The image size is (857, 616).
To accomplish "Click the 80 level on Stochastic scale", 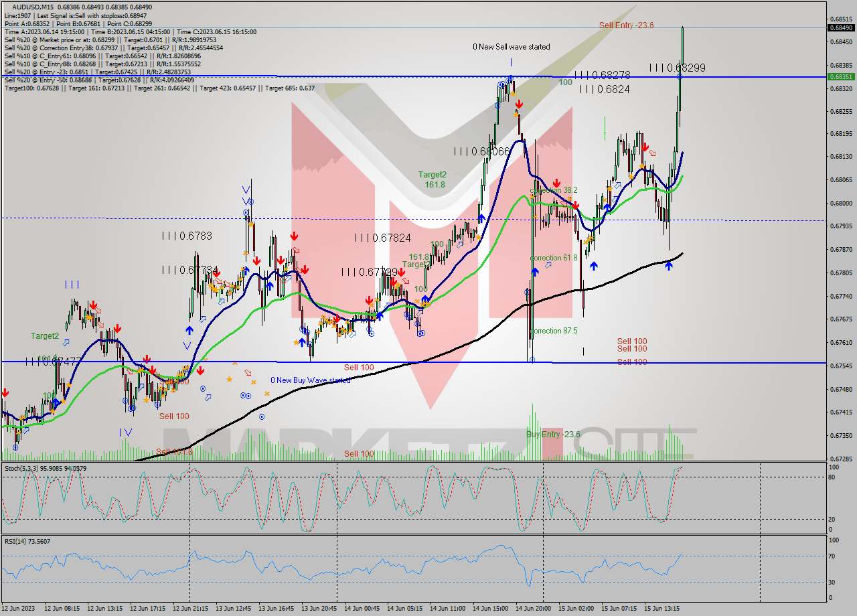I will (832, 477).
